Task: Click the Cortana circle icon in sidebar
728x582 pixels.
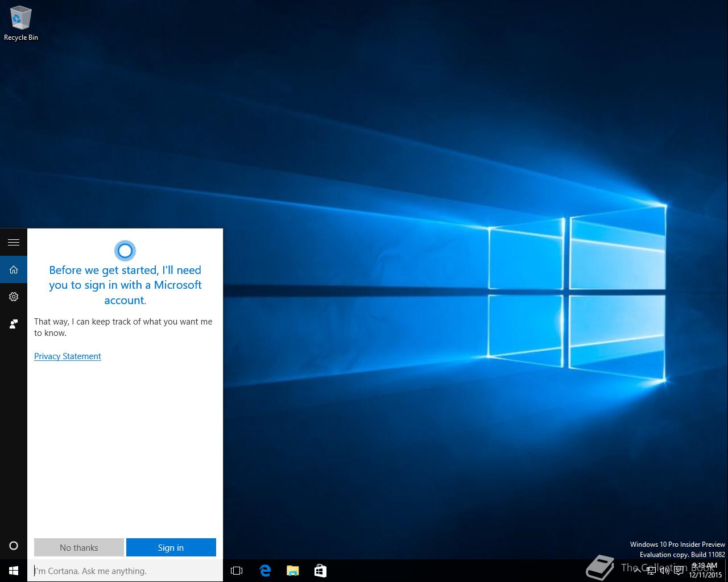Action: pyautogui.click(x=14, y=546)
